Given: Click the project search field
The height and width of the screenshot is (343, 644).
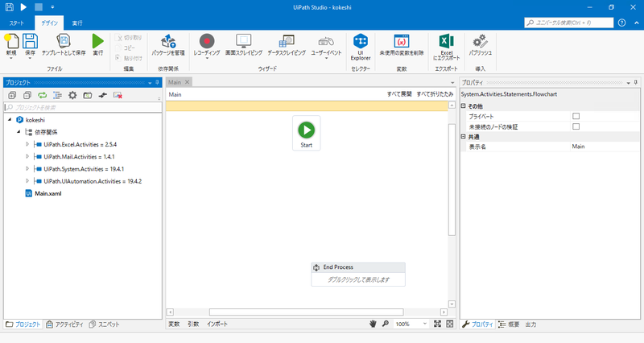Looking at the screenshot, I should tap(83, 107).
